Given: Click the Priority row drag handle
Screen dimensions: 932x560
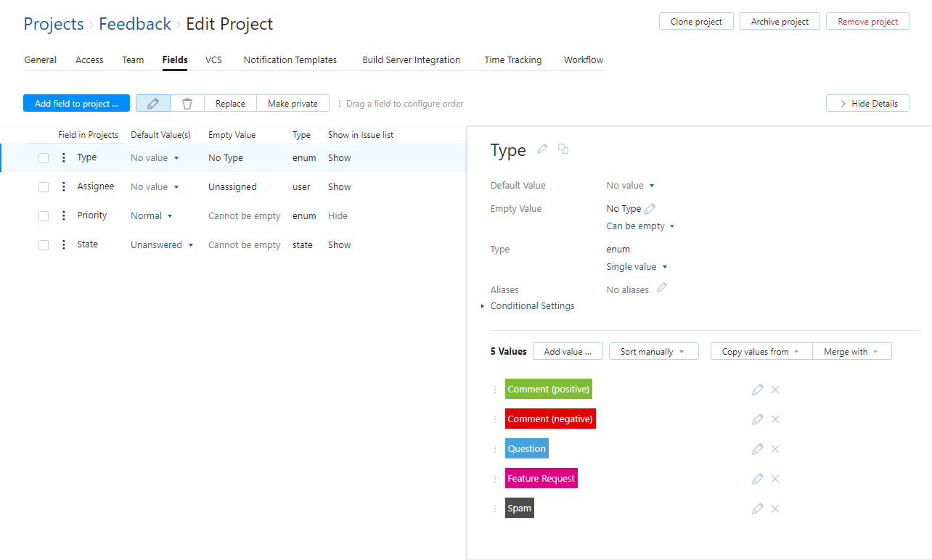Looking at the screenshot, I should (x=64, y=215).
